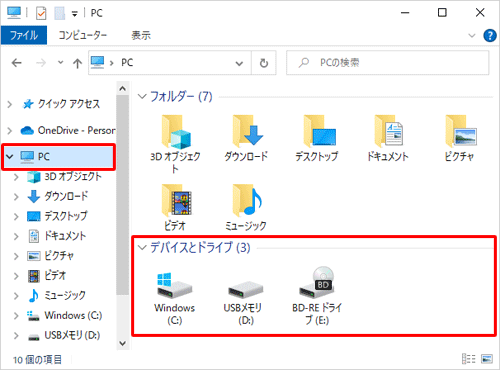Screen dimensions: 500x370
Task: Open the ピクチャ folder in main pane
Action: pos(461,131)
